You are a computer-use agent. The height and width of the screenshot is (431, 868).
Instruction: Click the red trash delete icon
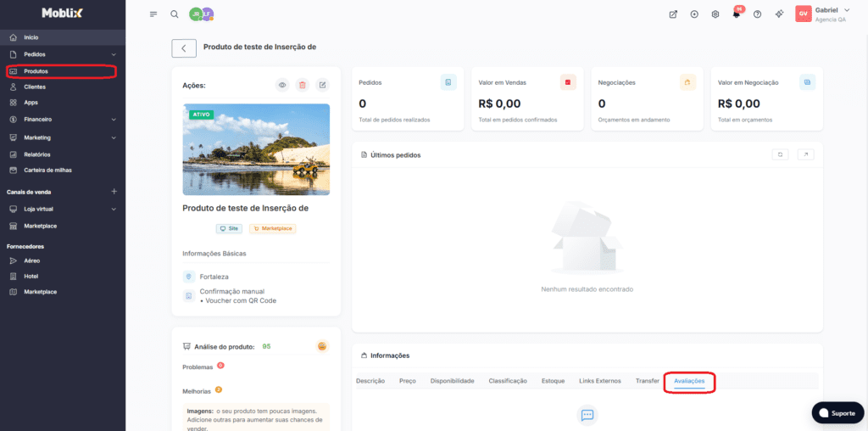point(303,85)
